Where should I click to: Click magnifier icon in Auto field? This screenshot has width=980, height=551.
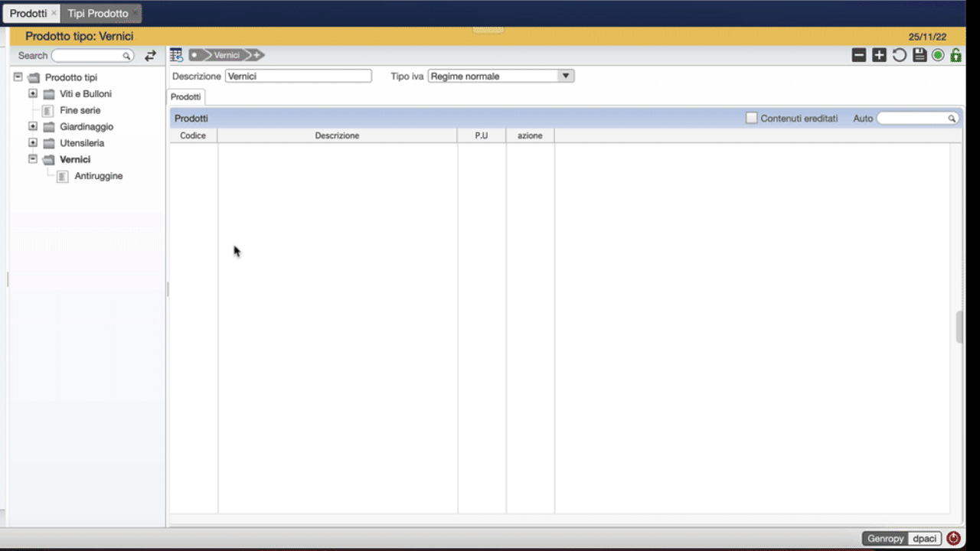pyautogui.click(x=952, y=119)
